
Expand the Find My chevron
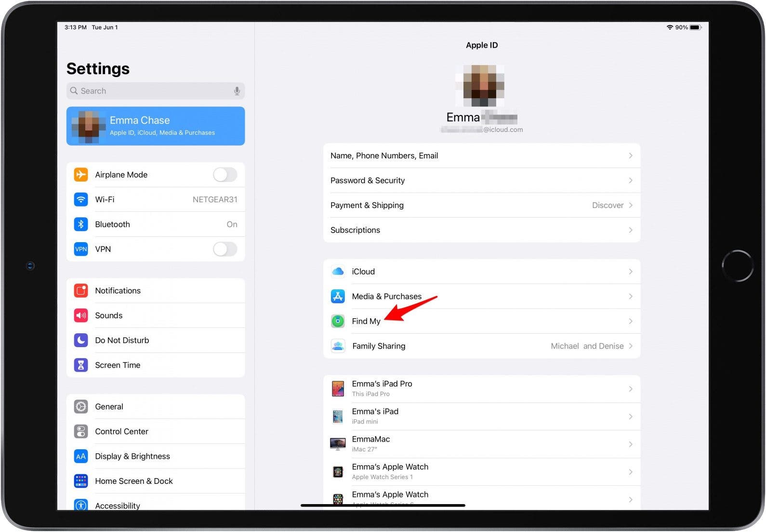pyautogui.click(x=631, y=321)
